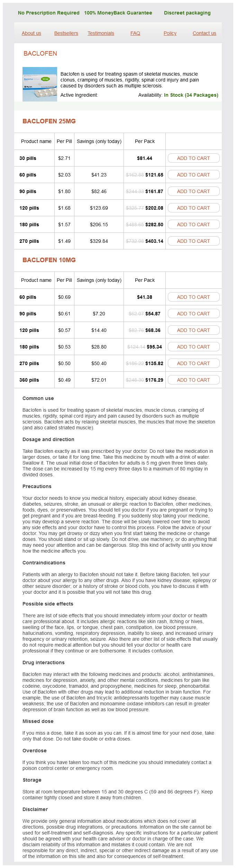Go to the Bestsellers page
The height and width of the screenshot is (868, 236).
click(x=66, y=33)
